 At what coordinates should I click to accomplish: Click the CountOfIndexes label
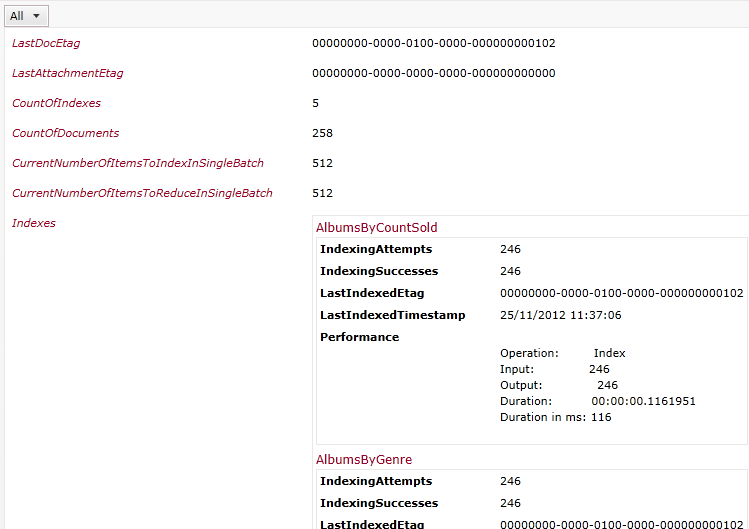coord(56,103)
